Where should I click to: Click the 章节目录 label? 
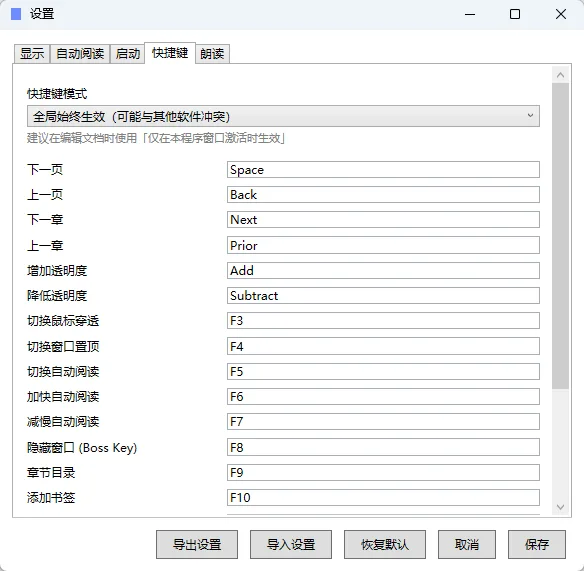pos(51,473)
